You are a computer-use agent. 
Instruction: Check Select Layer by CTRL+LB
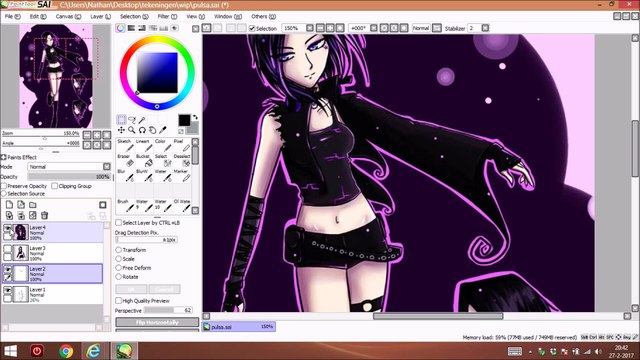click(x=118, y=222)
